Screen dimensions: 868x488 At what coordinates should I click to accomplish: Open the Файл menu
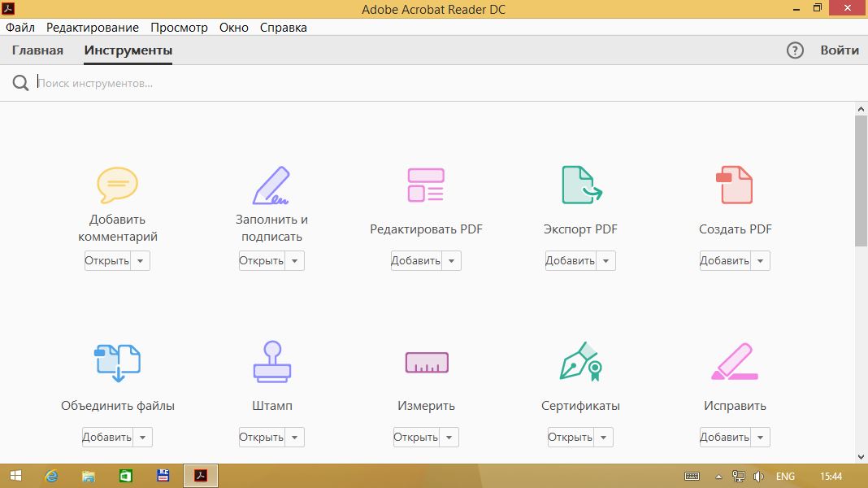click(x=20, y=28)
